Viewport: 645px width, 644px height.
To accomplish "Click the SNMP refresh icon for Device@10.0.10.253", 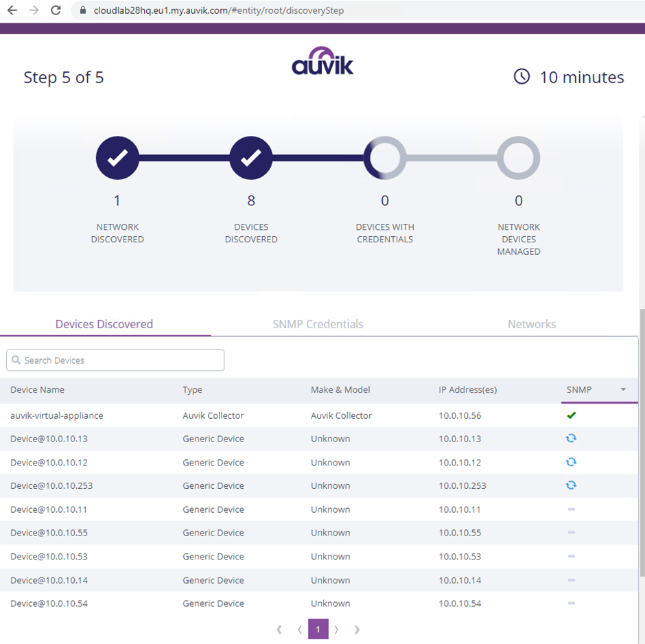I will (571, 485).
